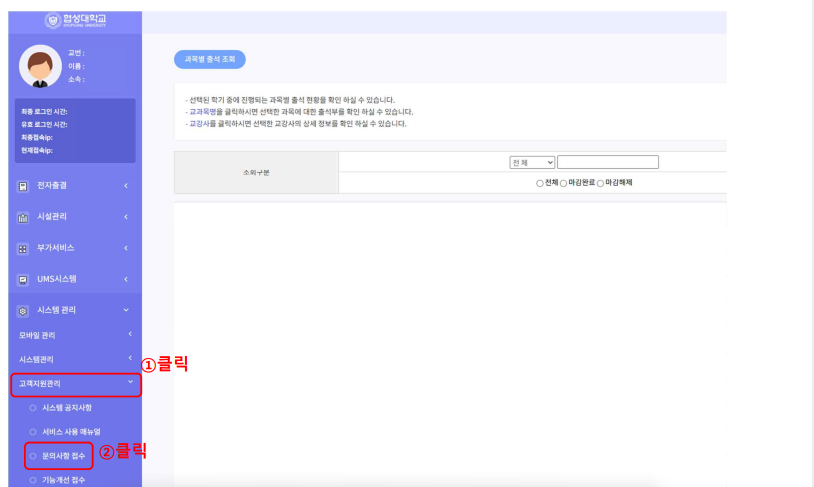The image size is (814, 487).
Task: Click the 소속 label in profile
Action: [x=76, y=79]
